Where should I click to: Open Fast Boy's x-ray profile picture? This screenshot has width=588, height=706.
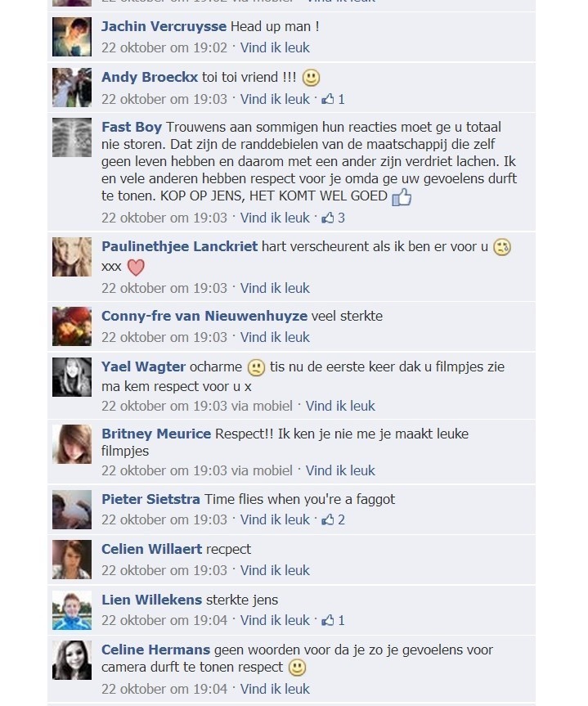click(x=72, y=137)
